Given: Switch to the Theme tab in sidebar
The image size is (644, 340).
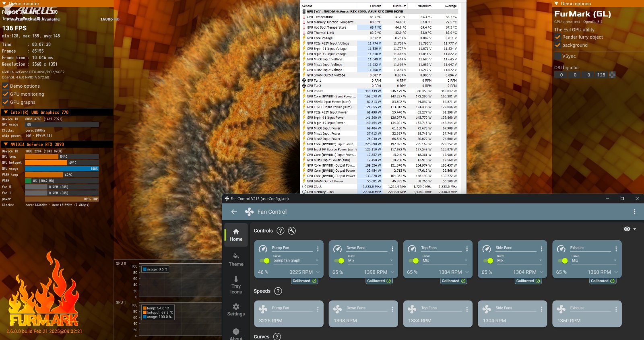Looking at the screenshot, I should [x=236, y=260].
